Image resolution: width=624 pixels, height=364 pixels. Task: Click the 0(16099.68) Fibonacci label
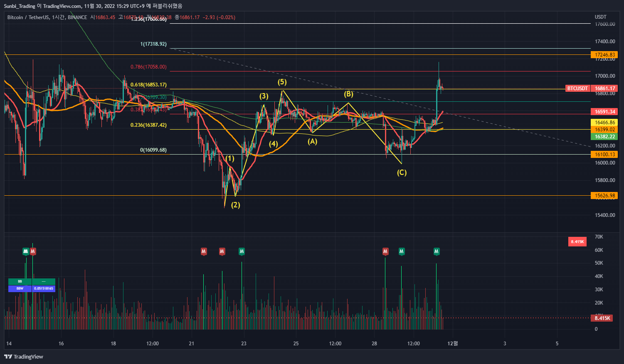point(153,150)
